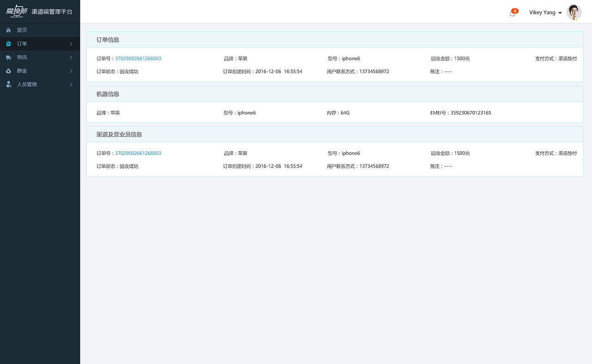Click 支付方式：渠道垫付 in 渠道及营业员信息 section
The width and height of the screenshot is (592, 364).
click(x=556, y=153)
